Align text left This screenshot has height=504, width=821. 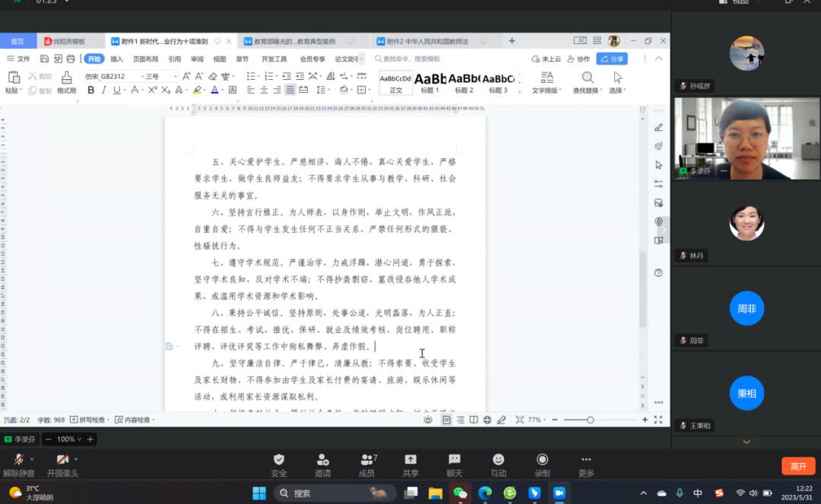[251, 90]
